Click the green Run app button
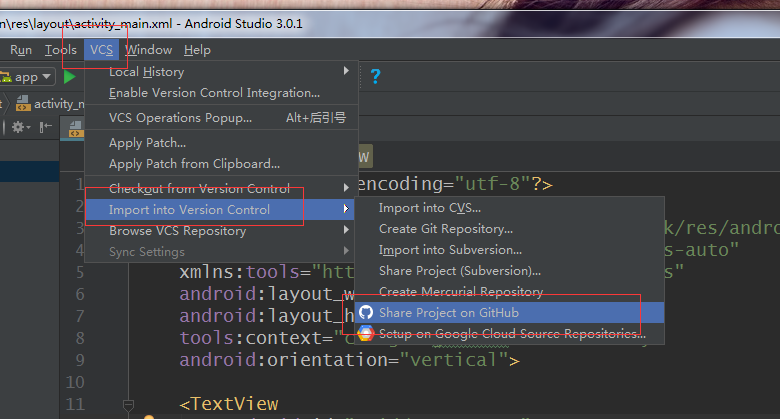780x419 pixels. click(x=69, y=77)
